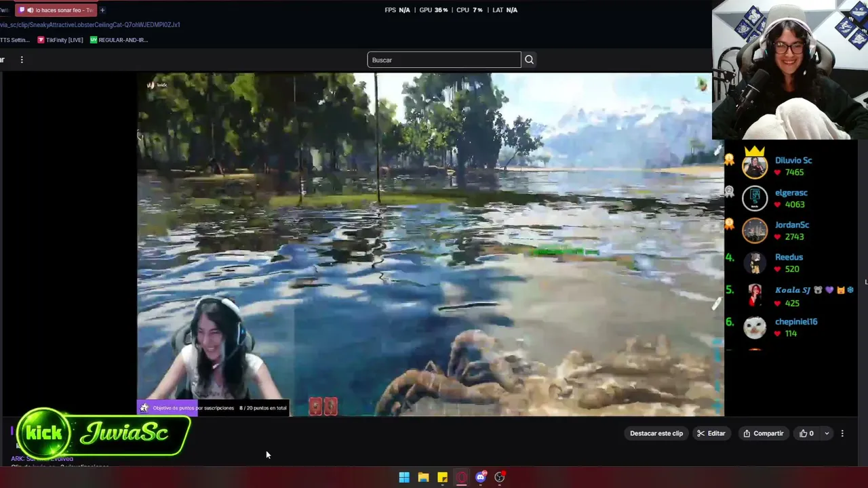Mute the tab using its speaker icon
Image resolution: width=868 pixels, height=488 pixels.
pos(31,10)
